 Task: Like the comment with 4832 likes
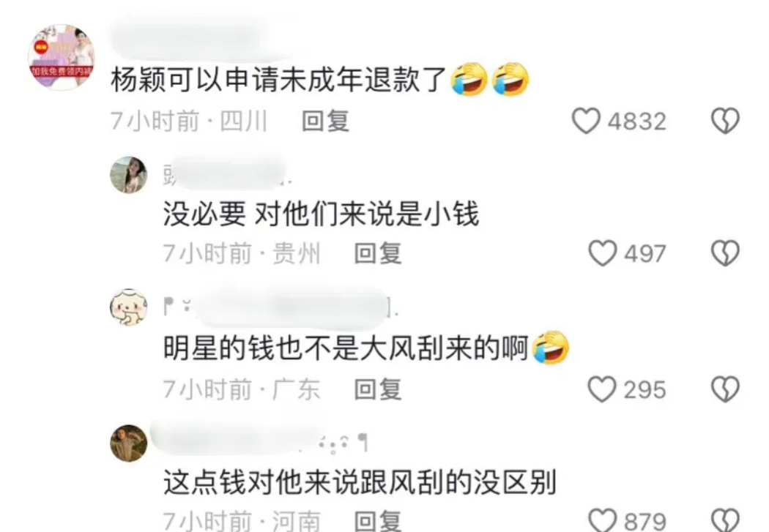click(586, 121)
